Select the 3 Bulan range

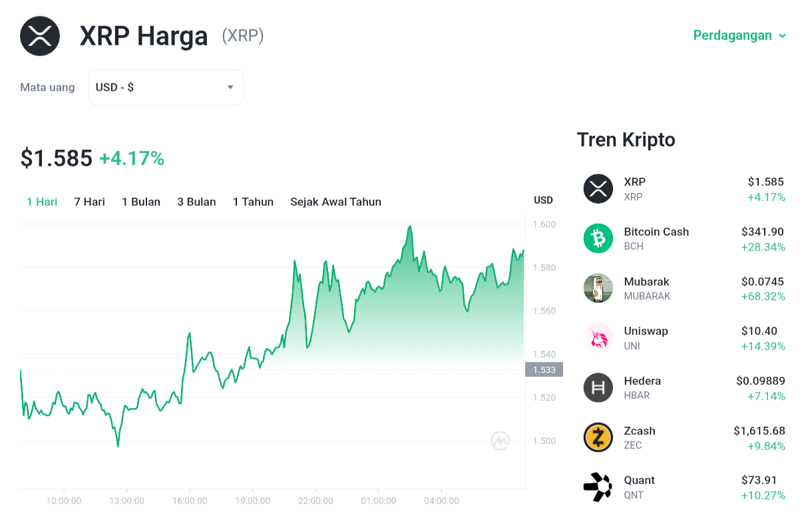(196, 202)
